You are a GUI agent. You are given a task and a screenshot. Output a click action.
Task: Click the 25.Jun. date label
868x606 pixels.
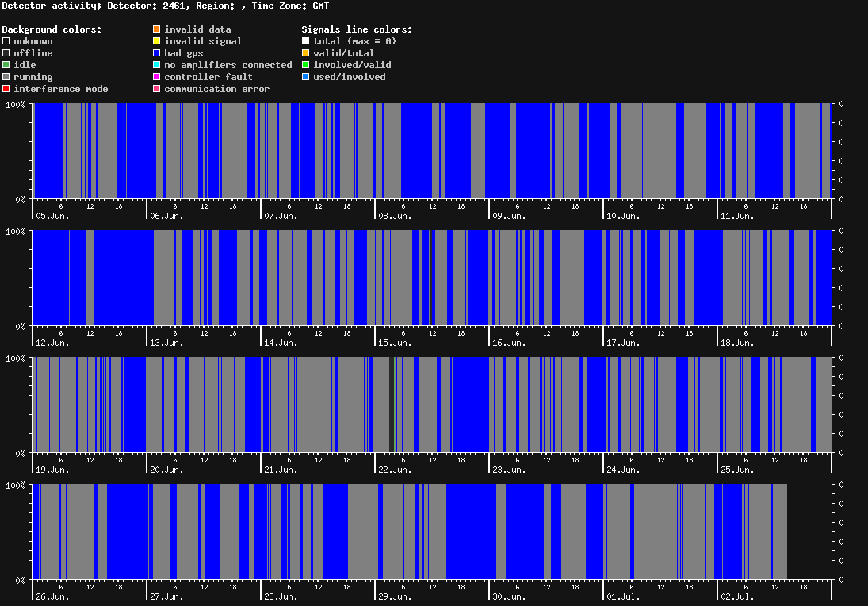(x=737, y=470)
